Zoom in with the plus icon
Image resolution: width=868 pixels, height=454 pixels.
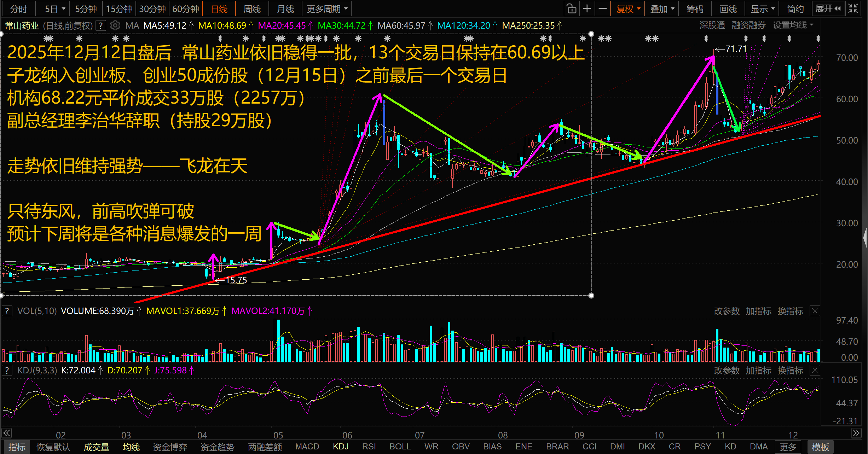587,8
